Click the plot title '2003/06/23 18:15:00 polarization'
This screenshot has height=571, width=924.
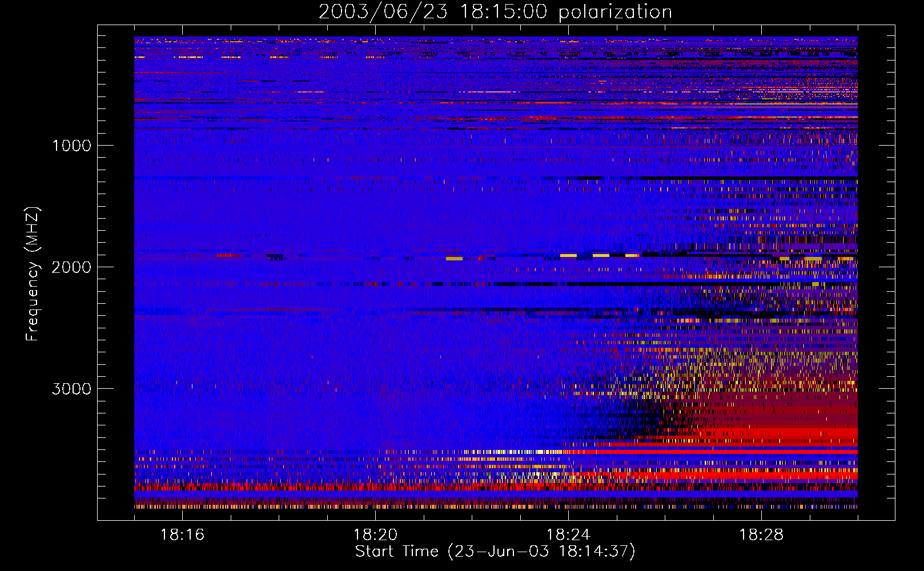coord(495,12)
